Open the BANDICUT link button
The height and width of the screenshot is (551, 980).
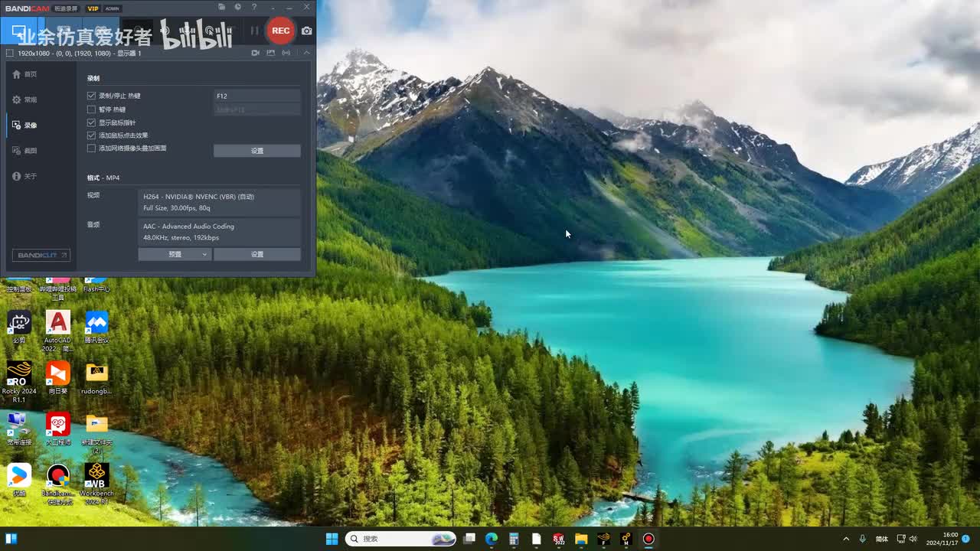pyautogui.click(x=41, y=255)
